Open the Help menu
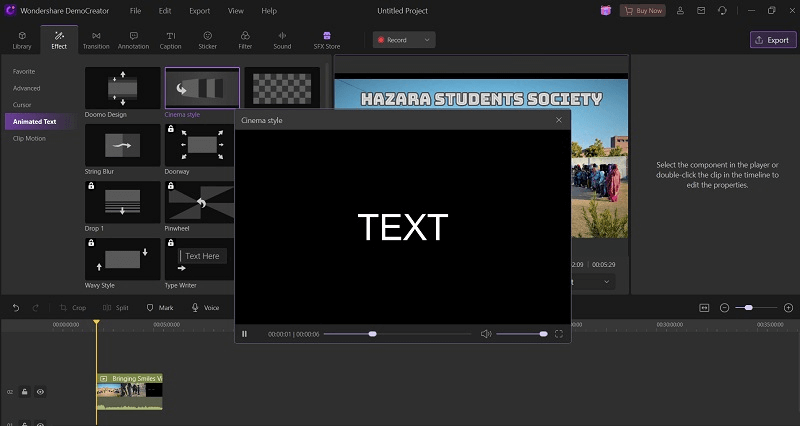Viewport: 800px width, 426px height. [269, 11]
